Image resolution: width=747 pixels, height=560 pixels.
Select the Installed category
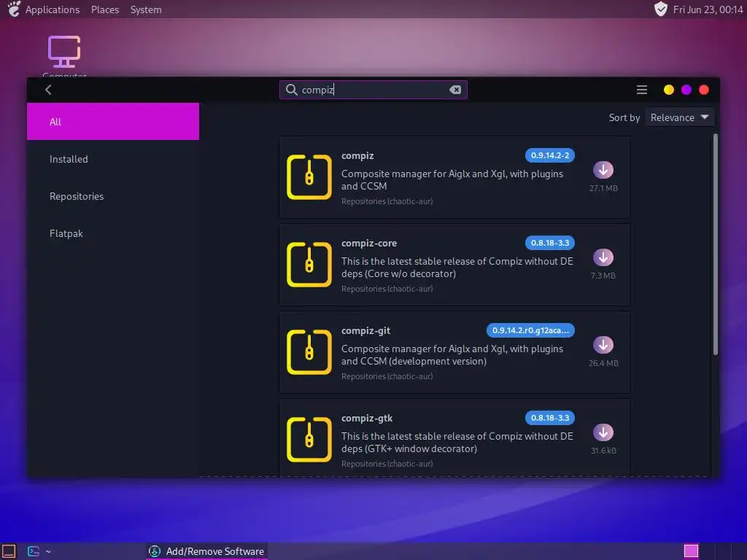113,159
